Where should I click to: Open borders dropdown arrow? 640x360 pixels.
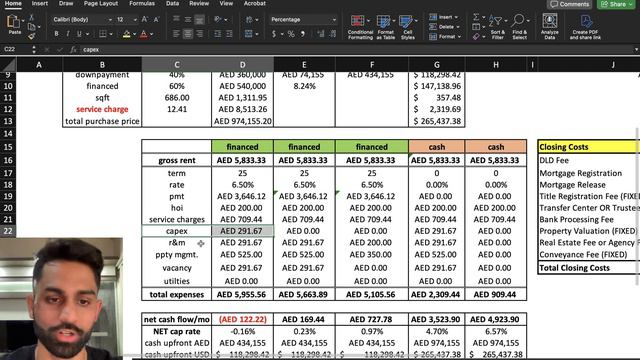(111, 34)
